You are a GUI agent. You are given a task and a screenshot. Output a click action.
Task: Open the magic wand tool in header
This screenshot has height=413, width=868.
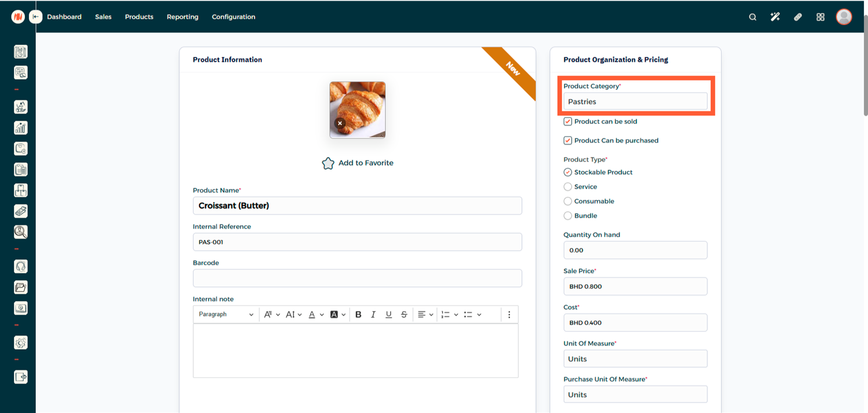[775, 17]
